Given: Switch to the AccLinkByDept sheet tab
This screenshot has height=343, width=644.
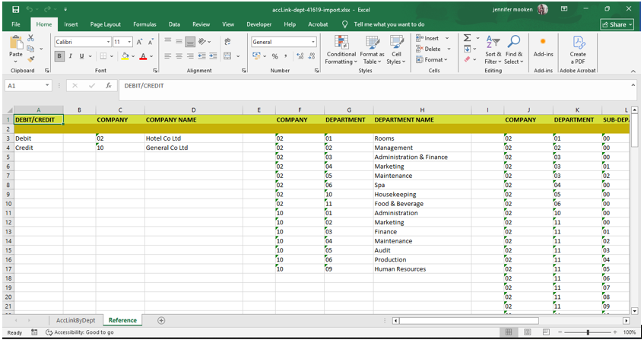Looking at the screenshot, I should pyautogui.click(x=75, y=320).
